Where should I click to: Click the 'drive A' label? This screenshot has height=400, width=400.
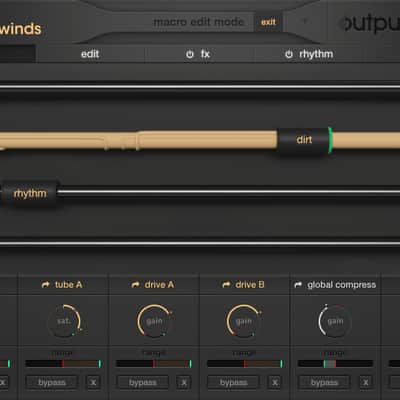(159, 285)
